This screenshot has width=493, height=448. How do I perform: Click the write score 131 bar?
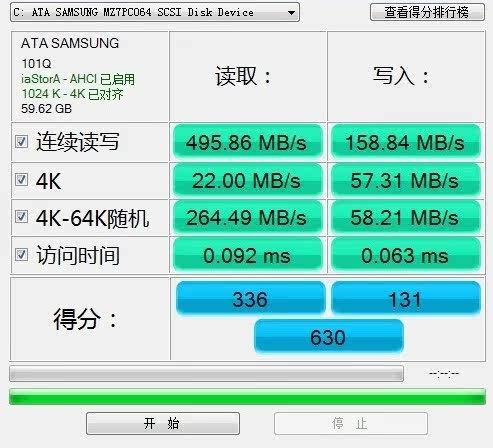406,298
